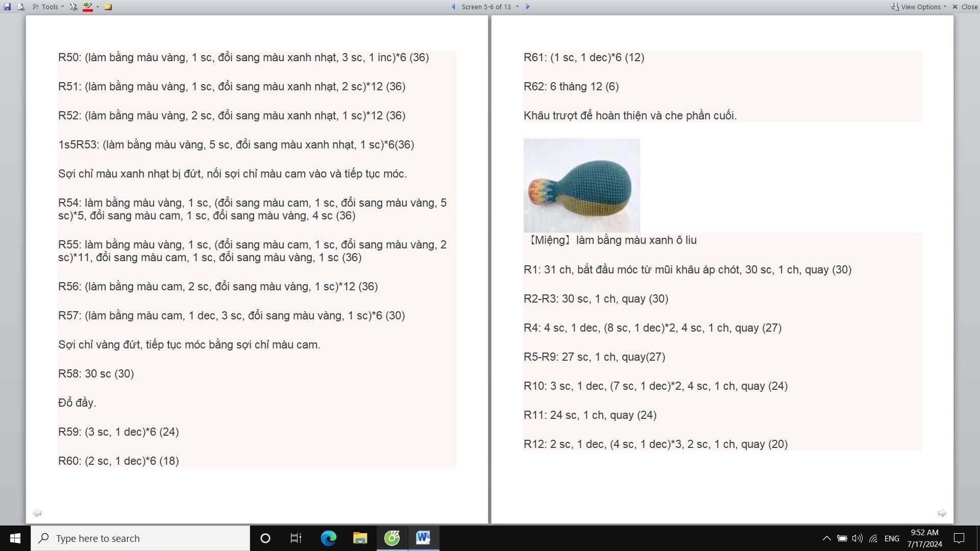Open View Options dropdown
Viewport: 980px width, 551px height.
click(919, 7)
